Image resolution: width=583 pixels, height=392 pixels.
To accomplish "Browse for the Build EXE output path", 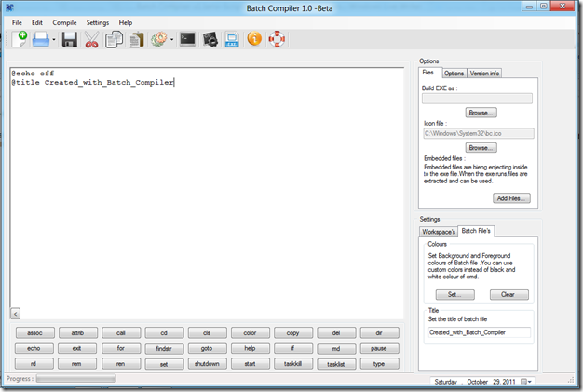I will (481, 113).
